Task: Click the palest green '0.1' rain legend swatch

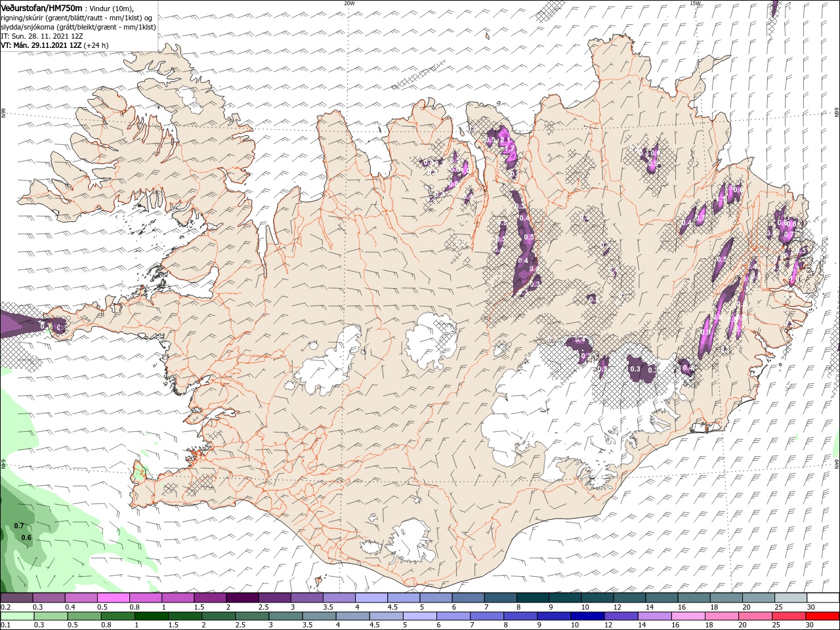Action: (x=17, y=616)
